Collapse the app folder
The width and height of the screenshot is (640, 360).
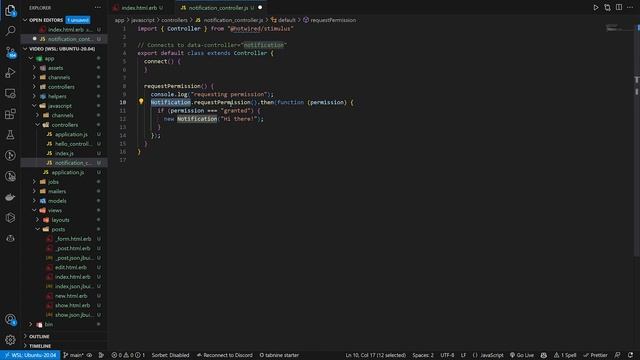(x=31, y=58)
